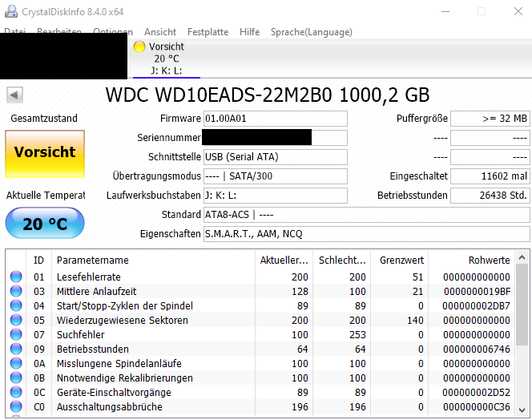Click the status orb of Wiederzugewiesene Sektoren
This screenshot has height=420, width=532.
[16, 320]
